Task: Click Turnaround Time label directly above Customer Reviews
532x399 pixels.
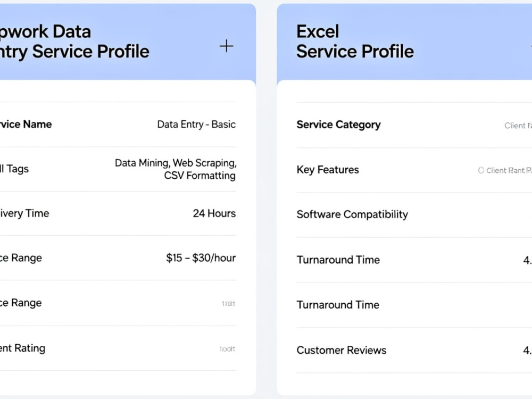Action: (338, 305)
